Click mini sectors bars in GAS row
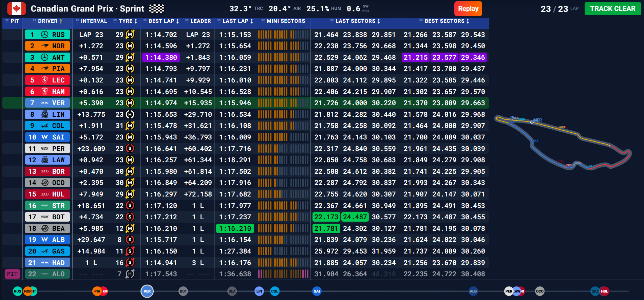 [x=283, y=251]
